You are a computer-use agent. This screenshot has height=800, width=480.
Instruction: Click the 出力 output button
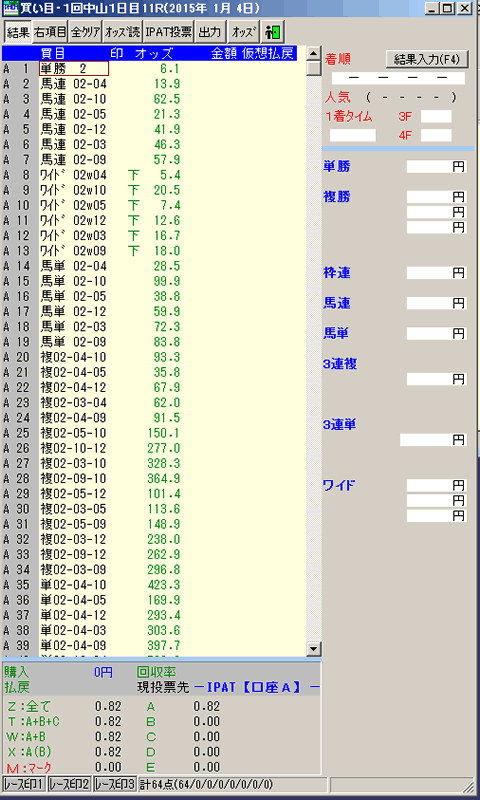(210, 32)
